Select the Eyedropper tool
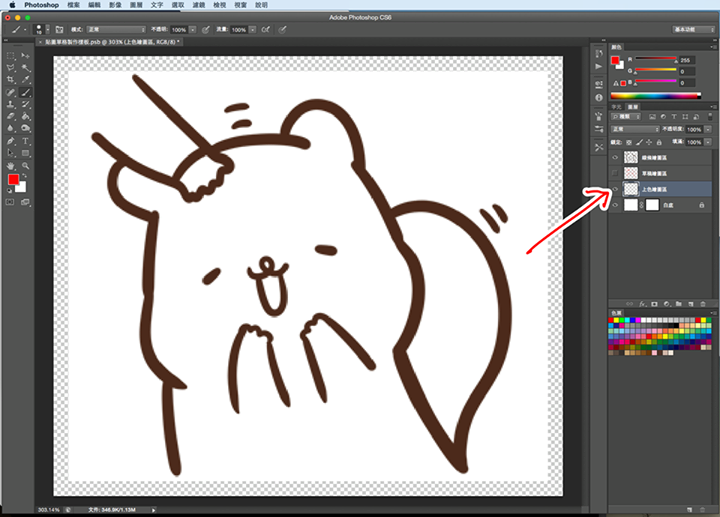This screenshot has height=517, width=720. [26, 80]
